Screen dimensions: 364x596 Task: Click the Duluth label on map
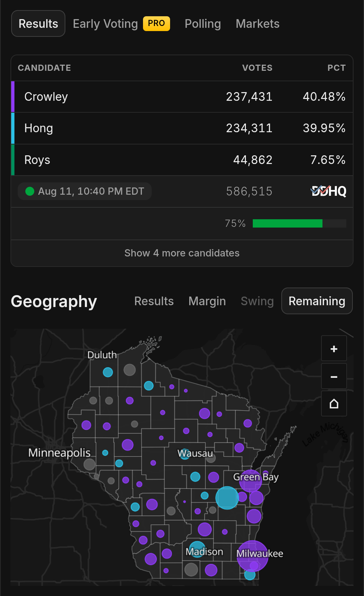102,355
